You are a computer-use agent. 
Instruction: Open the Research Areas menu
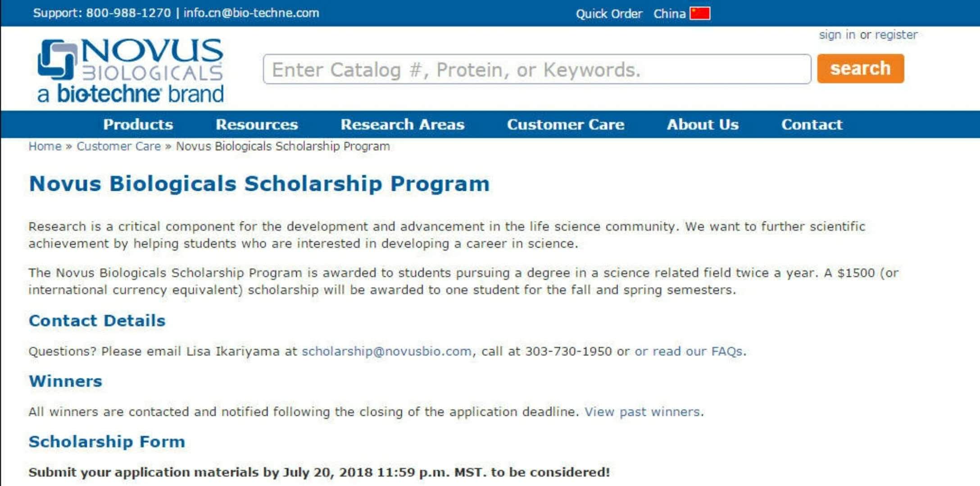tap(402, 125)
